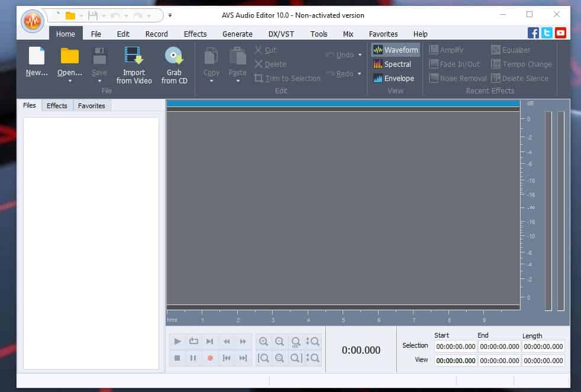
Task: Click the Loop playback button
Action: (x=193, y=341)
